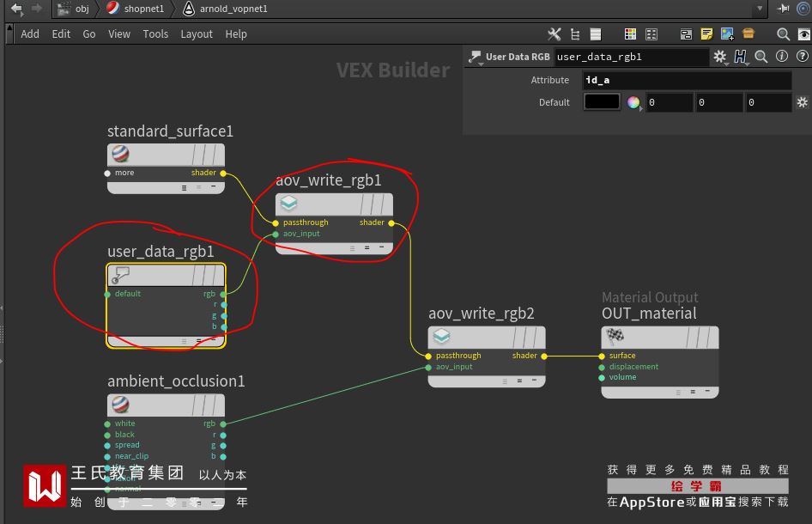Click the rgb output port on ambient_occlusion1
This screenshot has width=812, height=524.
click(223, 424)
